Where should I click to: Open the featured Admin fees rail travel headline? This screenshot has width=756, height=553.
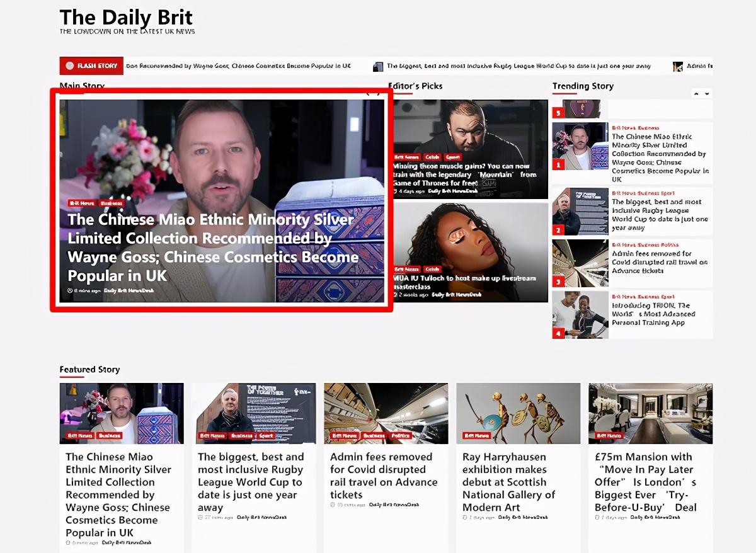tap(383, 476)
